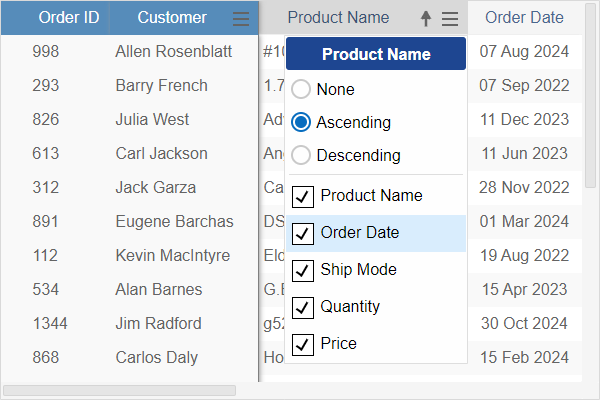Choose Descending sort order
Image resolution: width=600 pixels, height=400 pixels.
[x=301, y=155]
